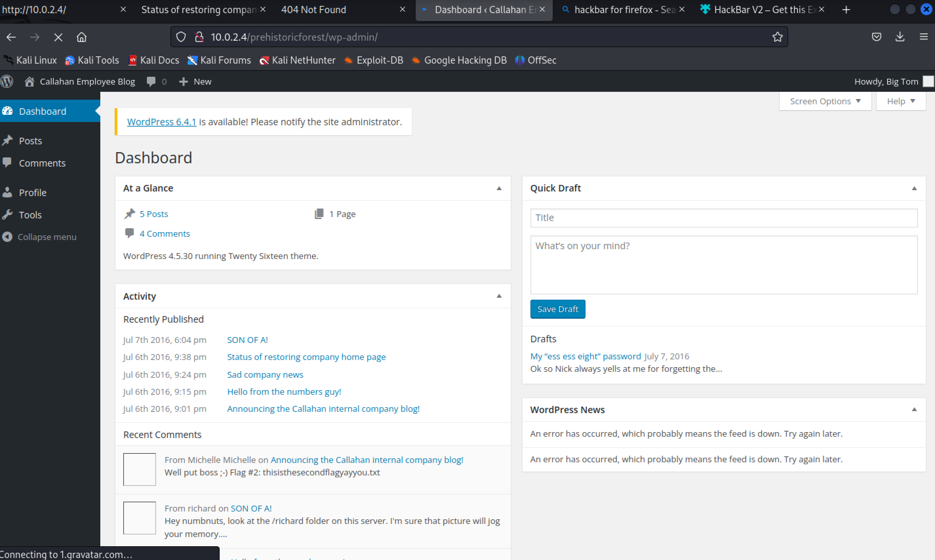Collapse the Activity panel

point(499,296)
